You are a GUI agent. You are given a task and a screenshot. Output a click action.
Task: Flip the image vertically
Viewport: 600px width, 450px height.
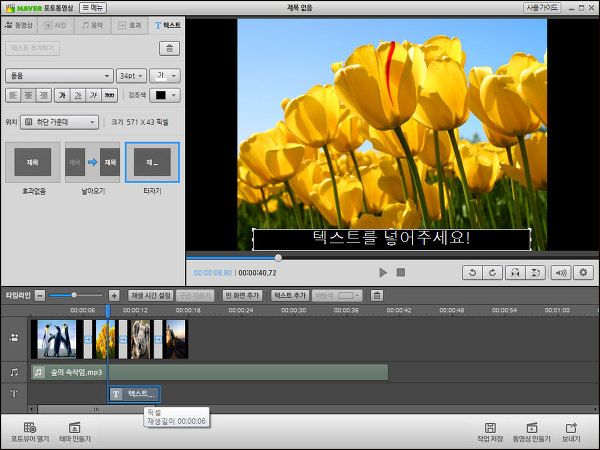(535, 272)
